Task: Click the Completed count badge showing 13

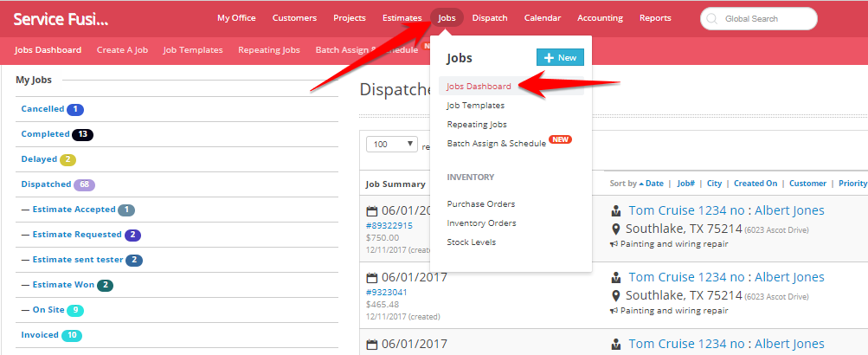Action: 83,134
